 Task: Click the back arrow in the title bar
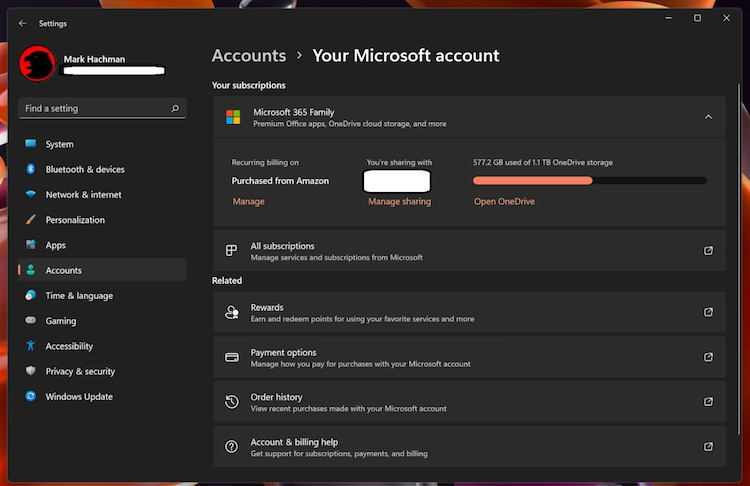click(x=23, y=23)
